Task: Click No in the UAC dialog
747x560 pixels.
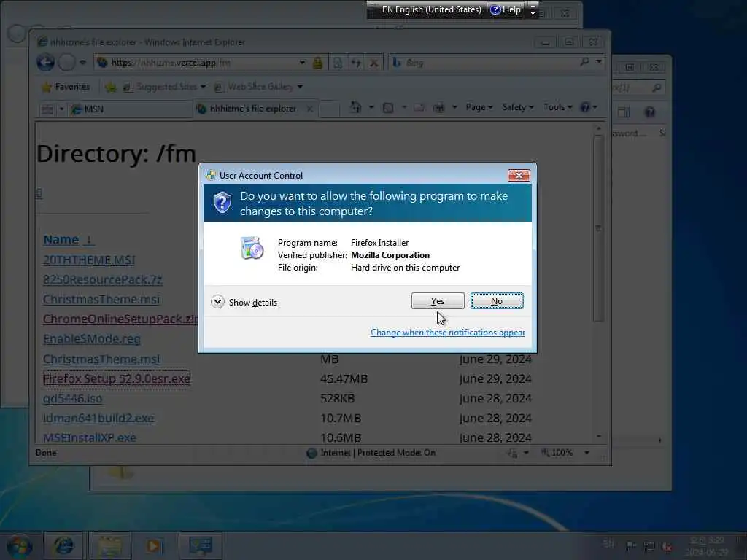Action: (496, 301)
